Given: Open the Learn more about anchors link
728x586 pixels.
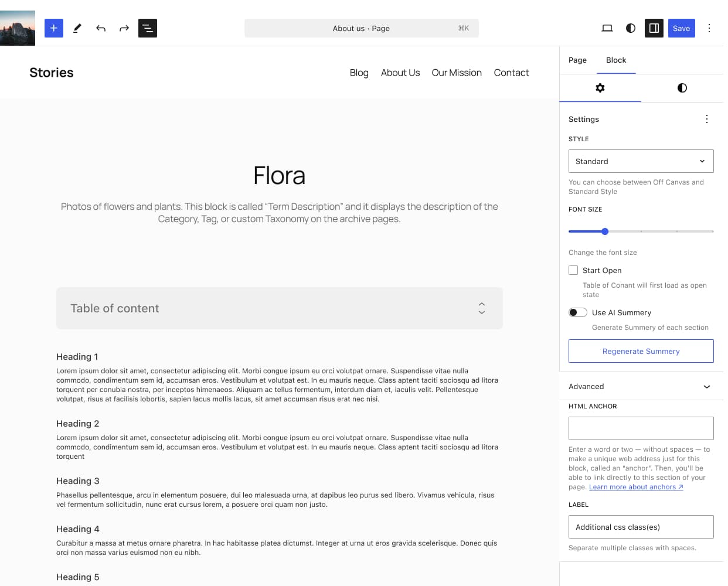Looking at the screenshot, I should pos(636,487).
